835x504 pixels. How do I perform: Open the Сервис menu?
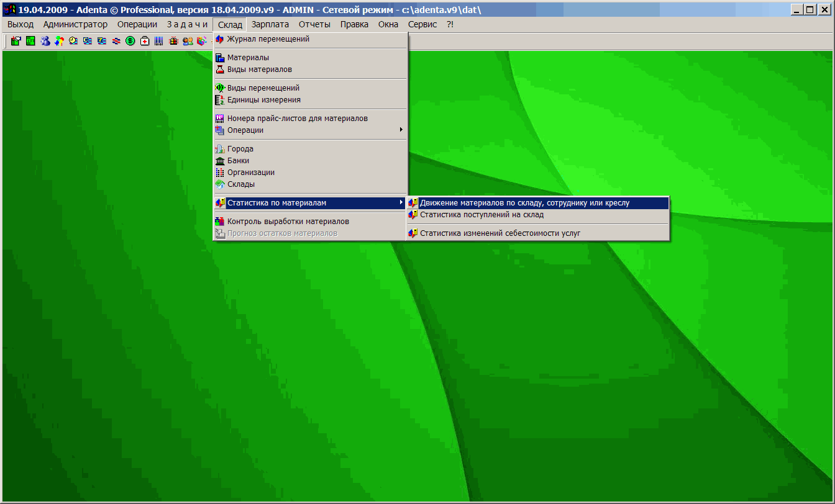pyautogui.click(x=422, y=24)
